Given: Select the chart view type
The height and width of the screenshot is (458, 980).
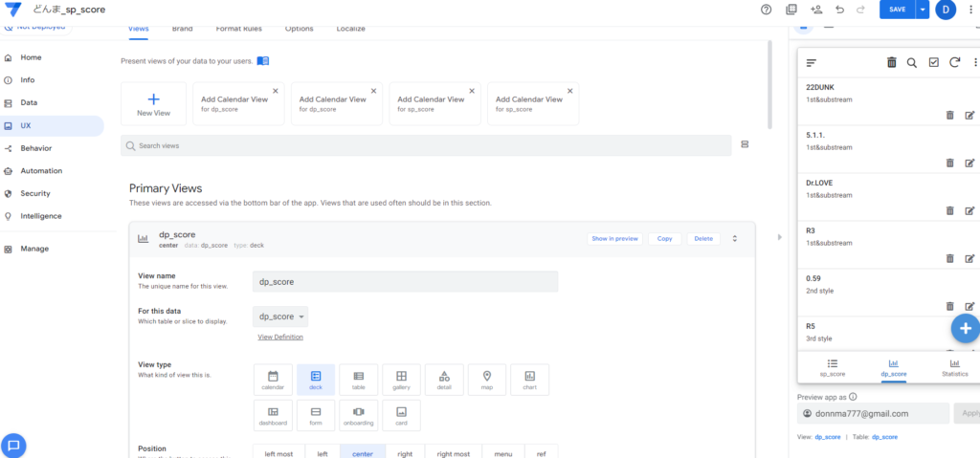Looking at the screenshot, I should tap(530, 380).
